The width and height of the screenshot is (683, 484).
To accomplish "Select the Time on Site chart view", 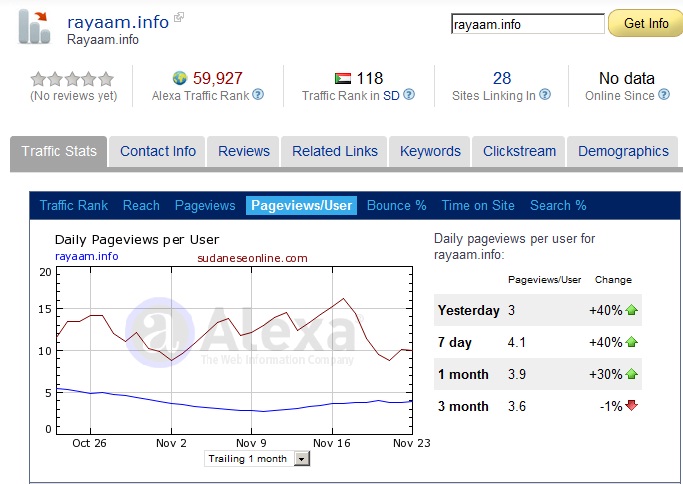I will click(478, 205).
